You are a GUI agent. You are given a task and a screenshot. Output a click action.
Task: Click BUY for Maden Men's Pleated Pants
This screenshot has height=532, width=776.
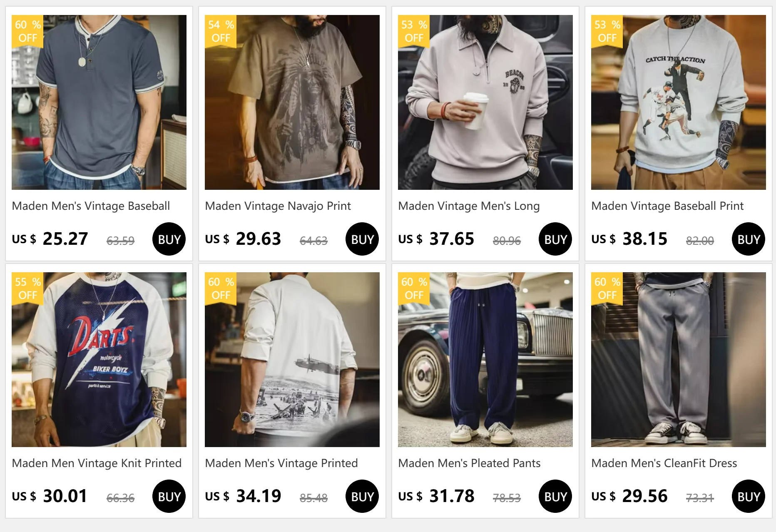point(555,496)
